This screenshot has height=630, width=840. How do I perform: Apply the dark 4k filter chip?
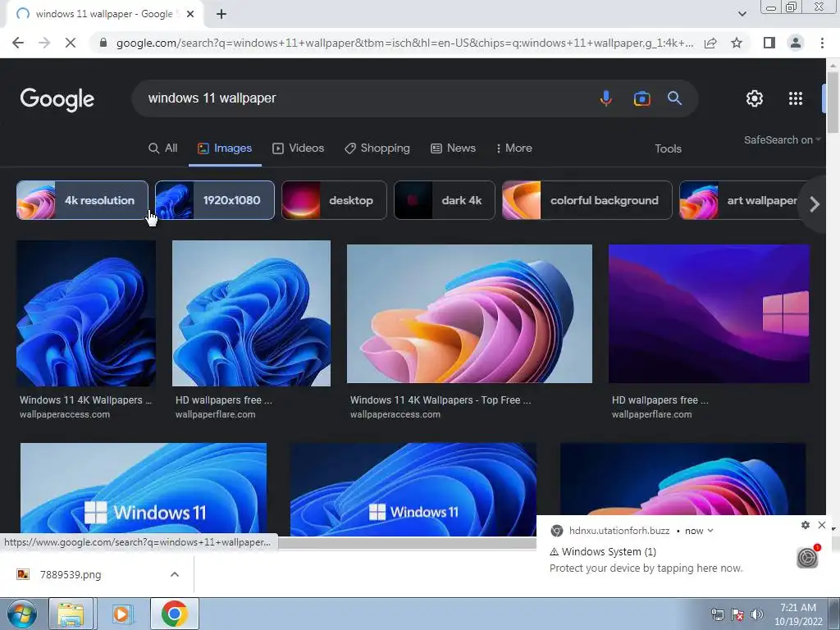(x=445, y=200)
